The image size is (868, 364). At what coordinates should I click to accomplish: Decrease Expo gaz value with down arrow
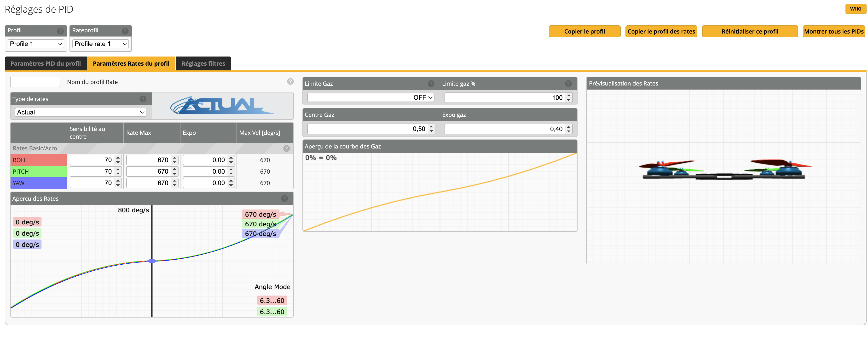[569, 131]
